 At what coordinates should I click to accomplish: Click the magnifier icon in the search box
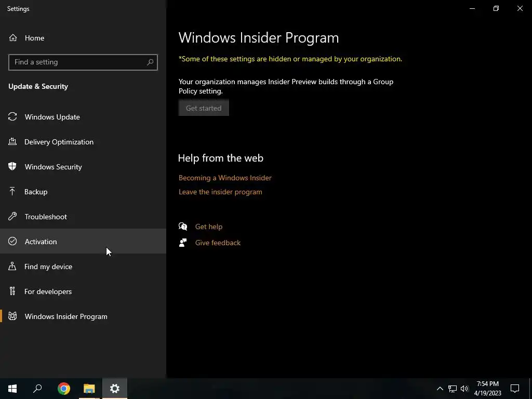(150, 62)
